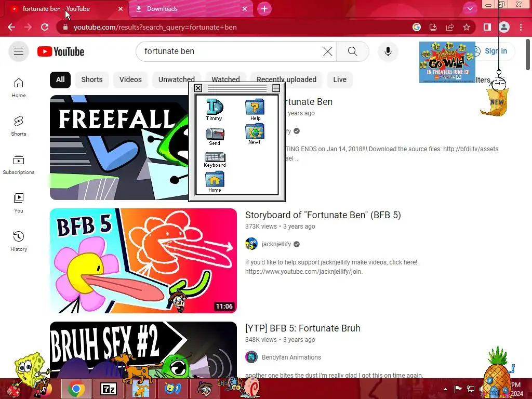The height and width of the screenshot is (399, 532).
Task: Visit the jacknjellify channel name on the storyboard video
Action: 276,244
